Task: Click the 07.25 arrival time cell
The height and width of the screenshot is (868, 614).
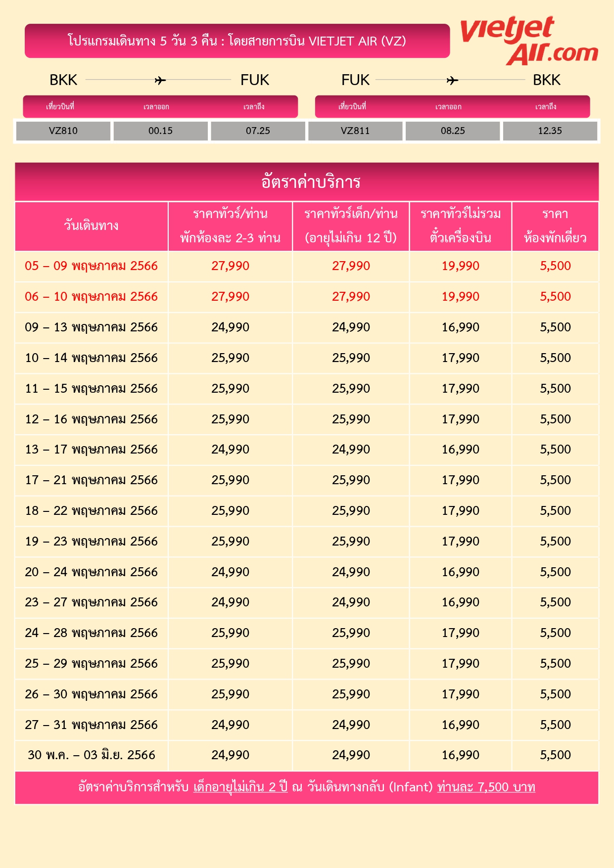Action: point(258,131)
